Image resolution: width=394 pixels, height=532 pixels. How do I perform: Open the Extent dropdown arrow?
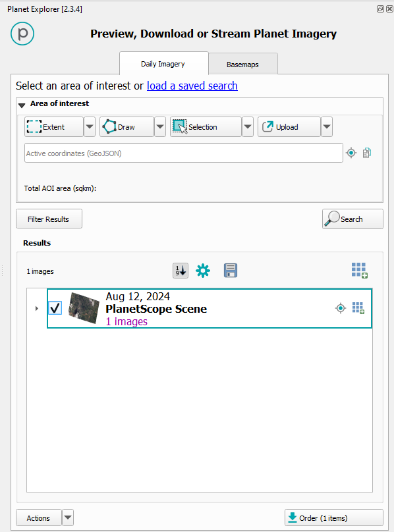pyautogui.click(x=90, y=127)
